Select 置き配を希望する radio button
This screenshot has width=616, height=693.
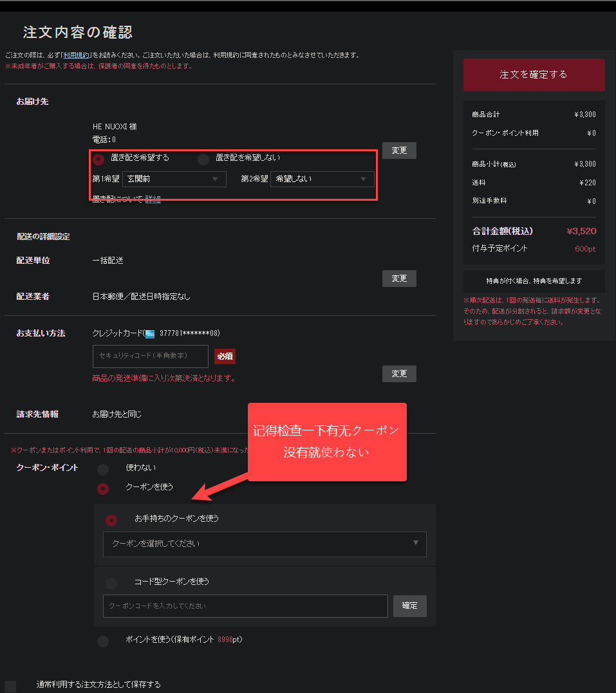pos(98,159)
